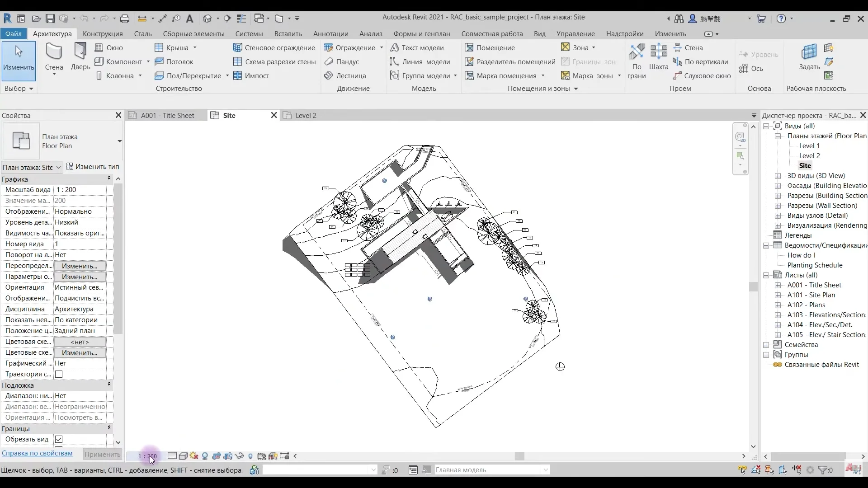Click the print icon in quick access toolbar
Image resolution: width=868 pixels, height=488 pixels.
click(125, 19)
